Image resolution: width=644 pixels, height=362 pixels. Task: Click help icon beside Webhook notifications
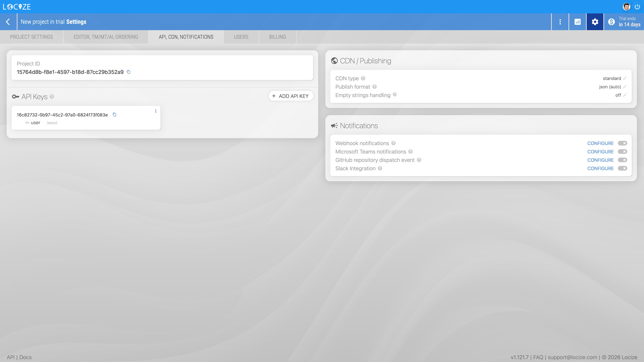[393, 143]
